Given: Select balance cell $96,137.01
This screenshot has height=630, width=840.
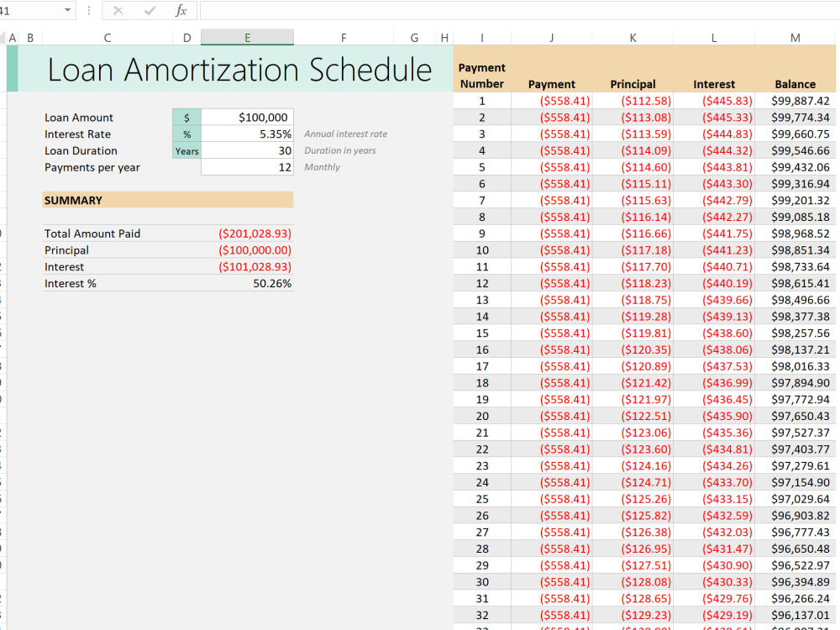Looking at the screenshot, I should [795, 615].
